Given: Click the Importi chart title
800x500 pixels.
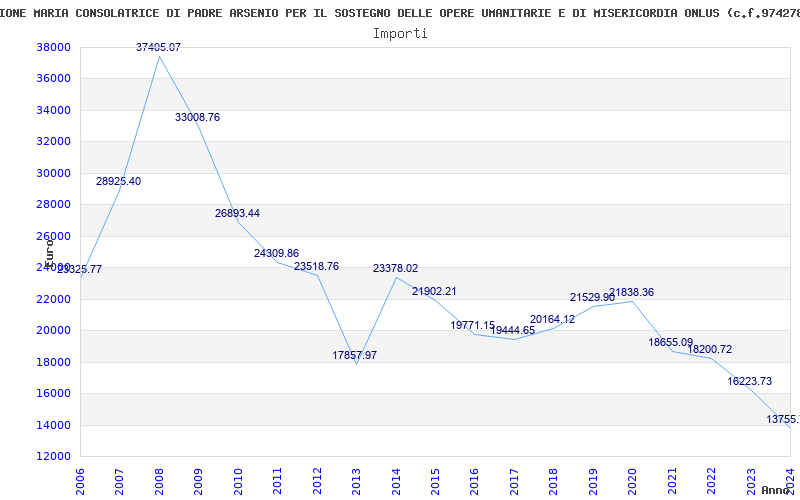Looking at the screenshot, I should pos(400,34).
